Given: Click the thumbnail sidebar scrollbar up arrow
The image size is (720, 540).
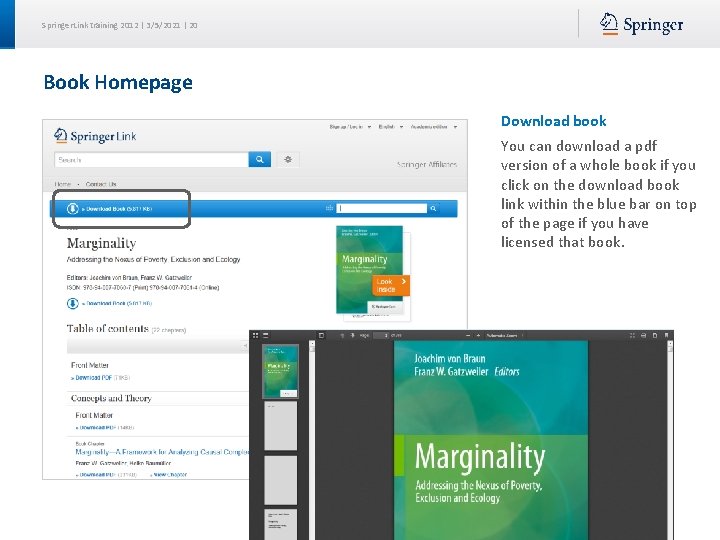Looking at the screenshot, I should (312, 343).
